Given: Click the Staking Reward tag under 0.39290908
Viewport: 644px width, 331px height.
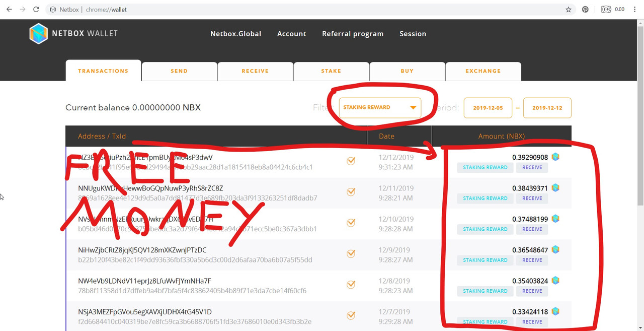Looking at the screenshot, I should point(485,167).
